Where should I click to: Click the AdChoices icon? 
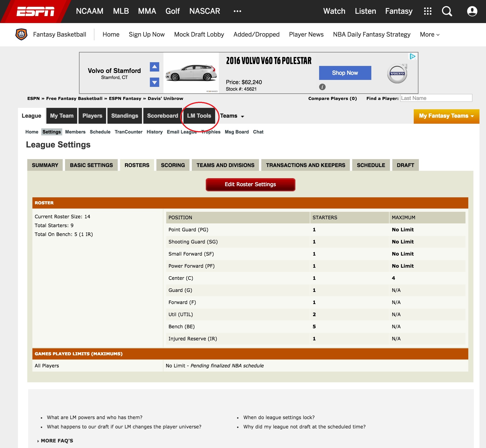pyautogui.click(x=413, y=56)
